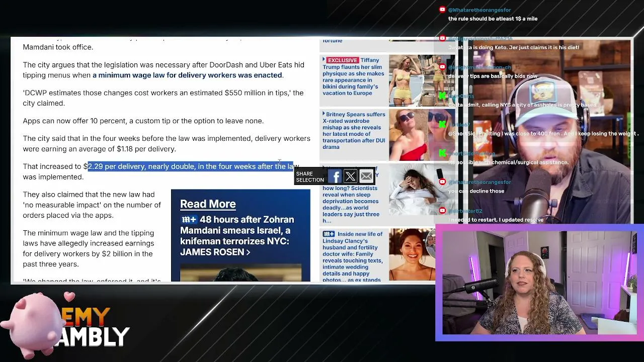644x362 pixels.
Task: Click the 'The minimum wage law and the tipping' paragraph
Action: pos(89,249)
